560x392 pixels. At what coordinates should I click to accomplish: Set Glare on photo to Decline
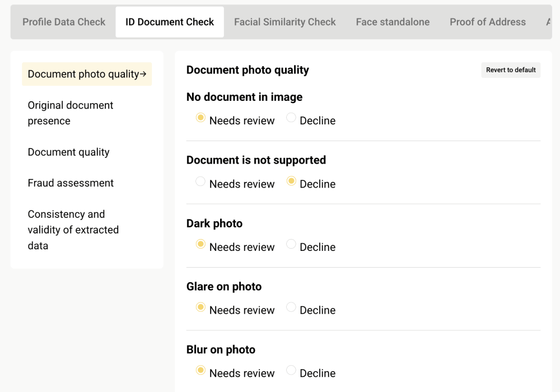click(x=291, y=307)
